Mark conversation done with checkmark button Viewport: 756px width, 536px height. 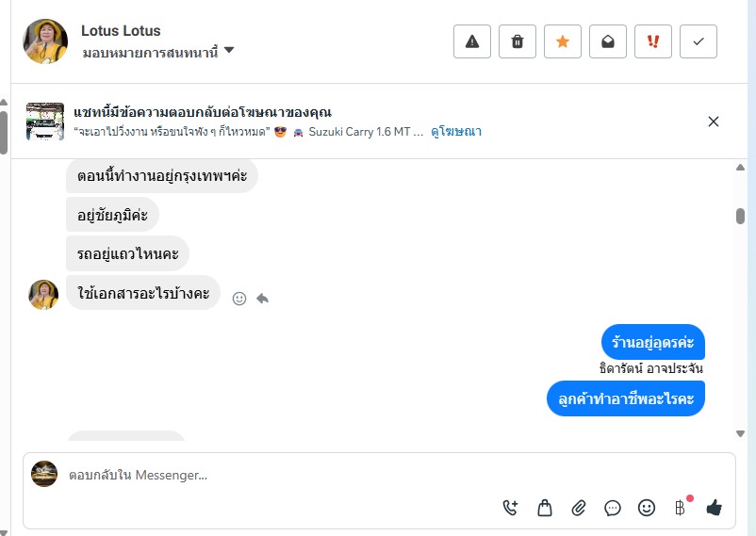(x=698, y=41)
